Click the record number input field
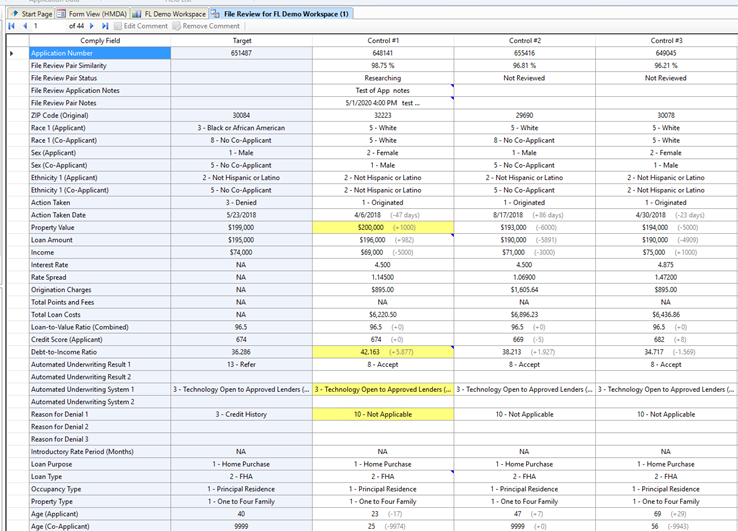 point(48,26)
